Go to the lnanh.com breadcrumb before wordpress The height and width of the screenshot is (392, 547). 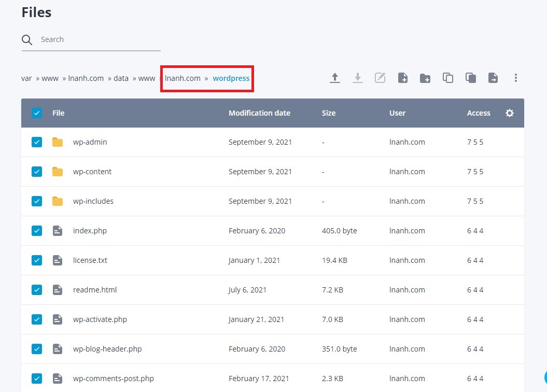183,78
